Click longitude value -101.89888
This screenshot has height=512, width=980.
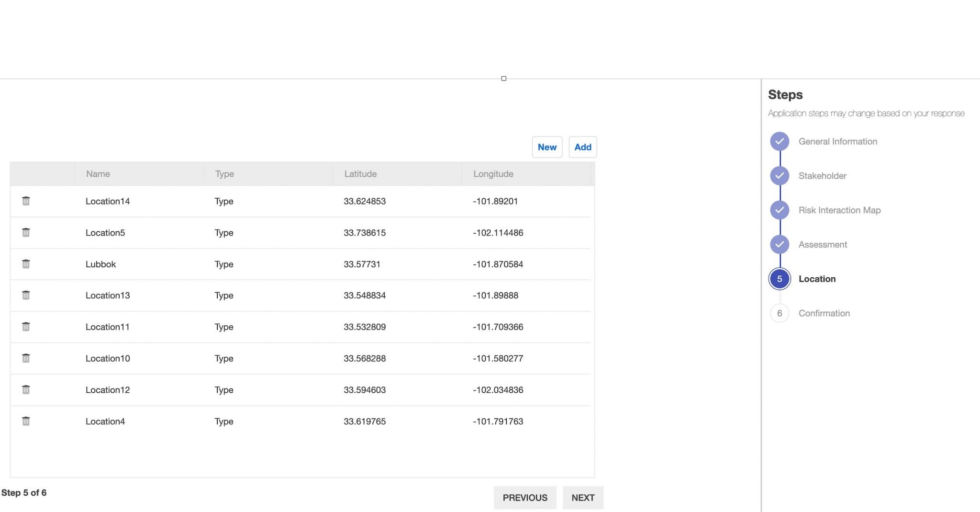(x=496, y=296)
